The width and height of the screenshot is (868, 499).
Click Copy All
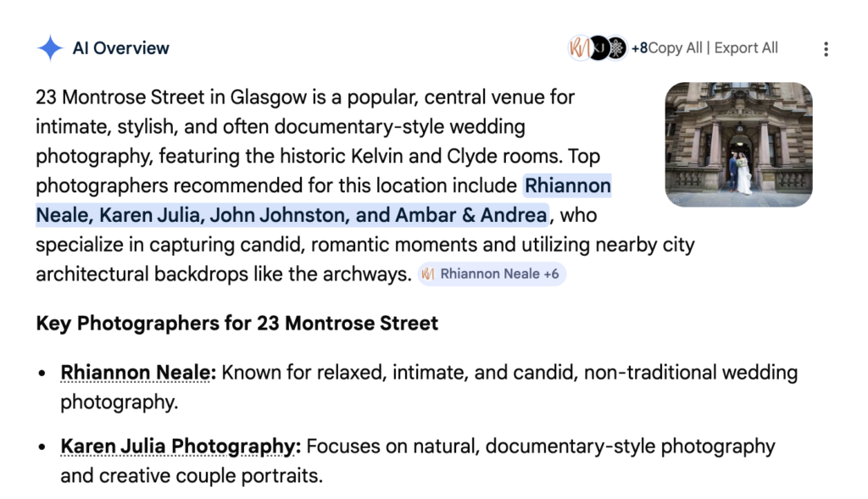pyautogui.click(x=675, y=48)
